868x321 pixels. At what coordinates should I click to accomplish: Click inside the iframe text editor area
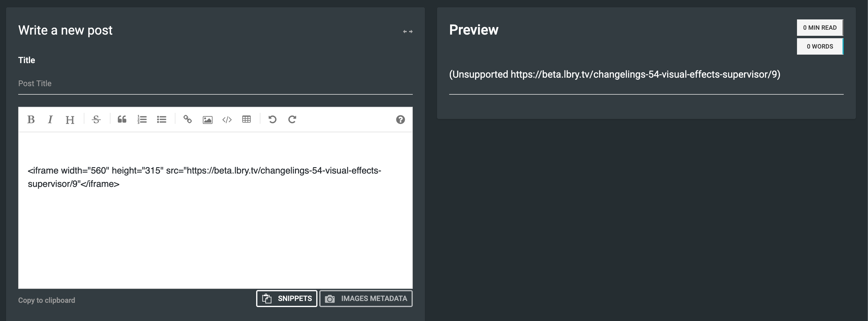click(215, 229)
